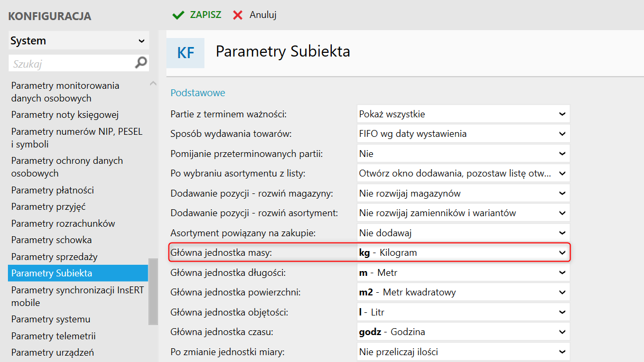Focus the Szukaj search field
Viewport: 644px width, 362px height.
coord(71,64)
